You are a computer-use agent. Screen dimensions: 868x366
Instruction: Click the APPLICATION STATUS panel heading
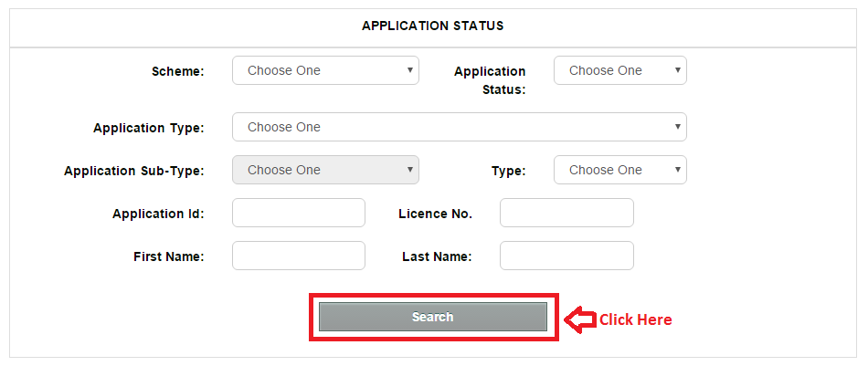433,26
